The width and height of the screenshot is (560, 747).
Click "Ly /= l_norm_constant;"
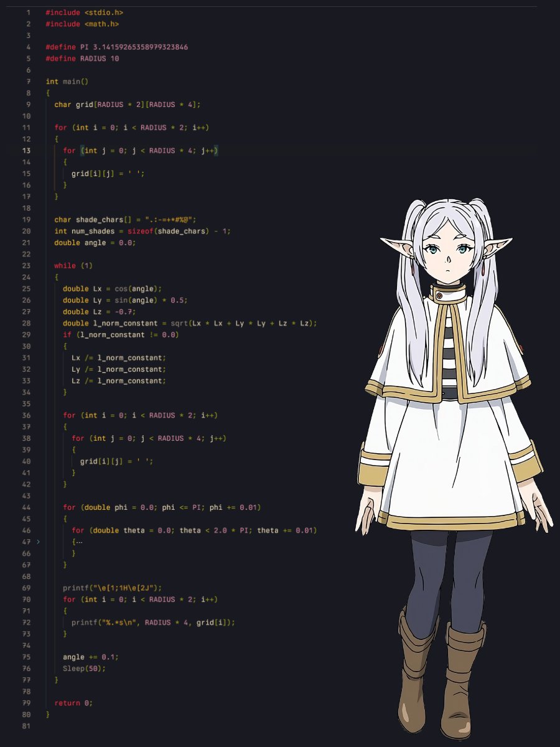coord(119,369)
